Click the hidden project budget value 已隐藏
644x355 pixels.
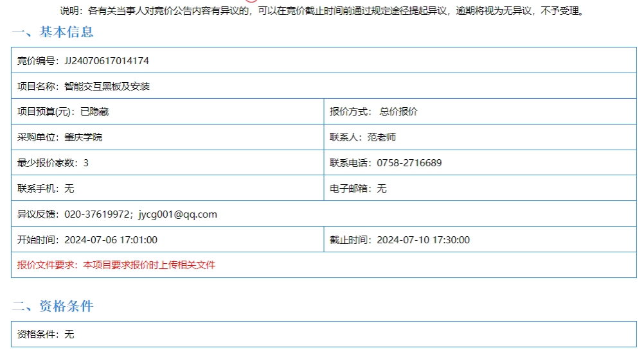pos(94,112)
